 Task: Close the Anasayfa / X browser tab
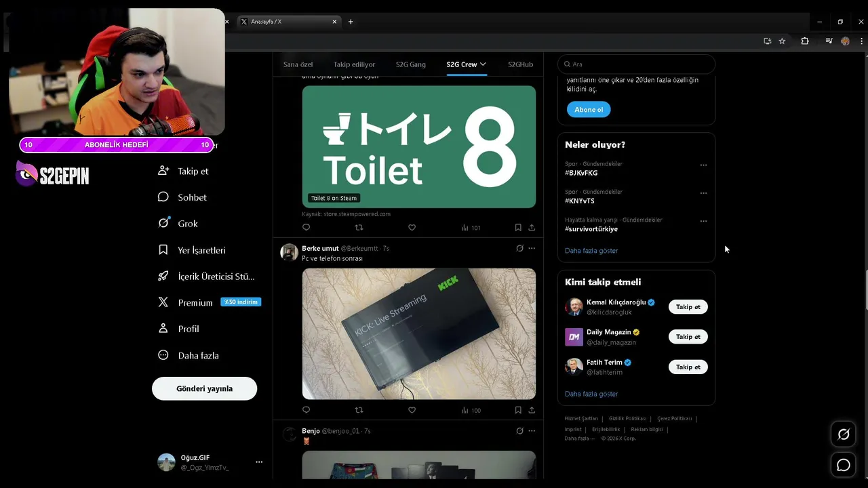[334, 22]
